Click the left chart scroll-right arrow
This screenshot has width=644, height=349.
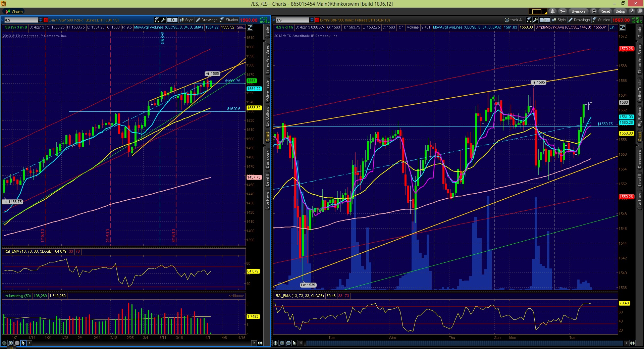point(254,343)
